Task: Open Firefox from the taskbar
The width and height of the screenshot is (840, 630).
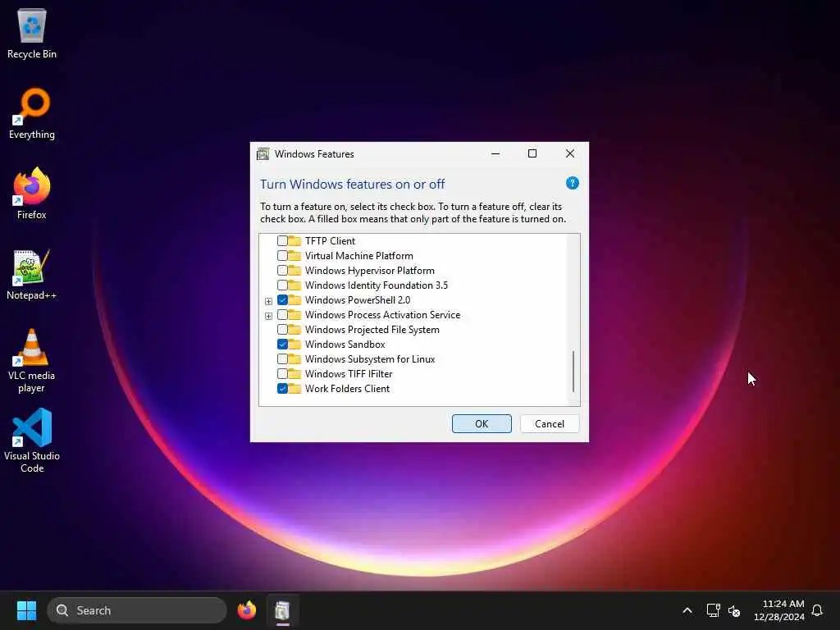Action: click(246, 610)
